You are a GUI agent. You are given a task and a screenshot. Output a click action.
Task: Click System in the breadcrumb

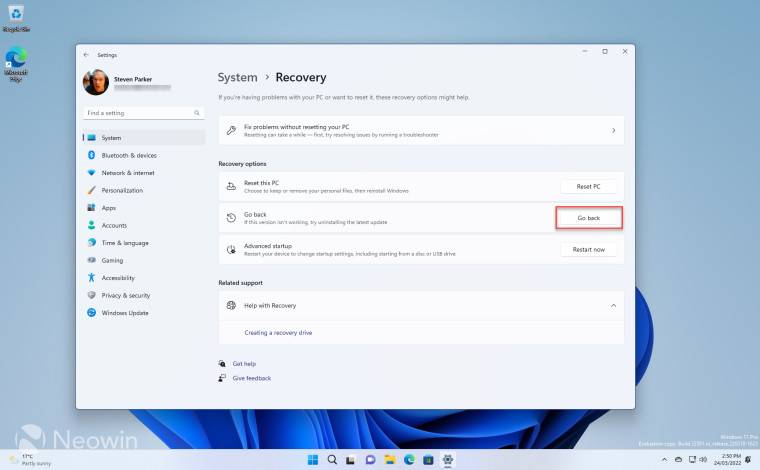tap(237, 77)
